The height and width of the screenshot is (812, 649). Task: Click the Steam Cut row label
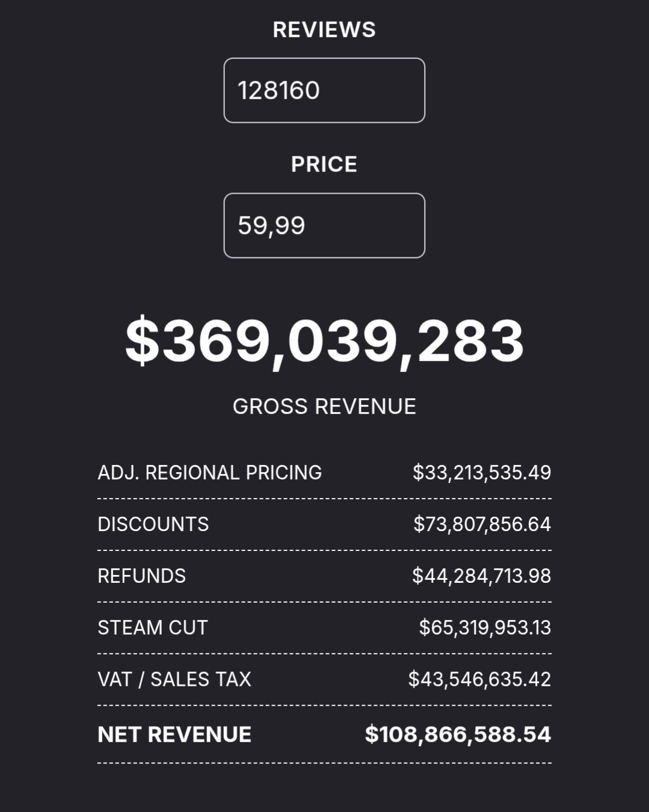[153, 628]
